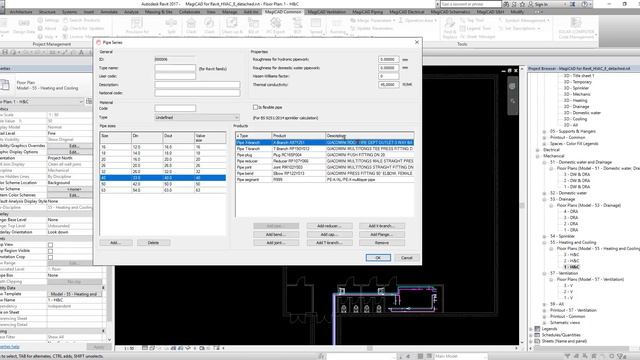640x360 pixels.
Task: Click Add X-branch button
Action: pos(382,226)
